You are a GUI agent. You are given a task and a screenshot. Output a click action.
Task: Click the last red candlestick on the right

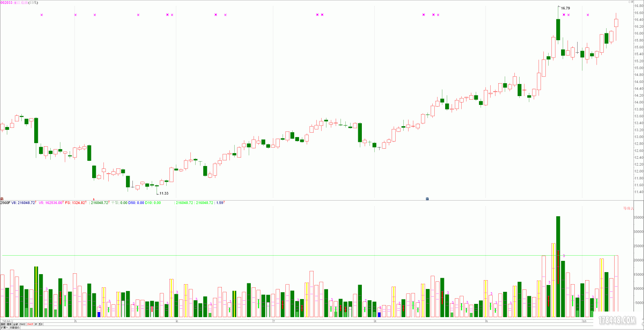click(x=616, y=23)
